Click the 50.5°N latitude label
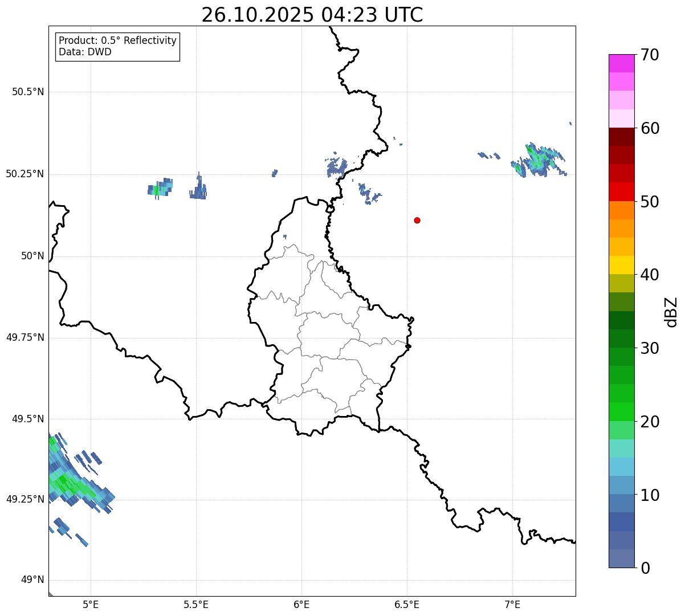This screenshot has height=616, width=685. coord(28,92)
